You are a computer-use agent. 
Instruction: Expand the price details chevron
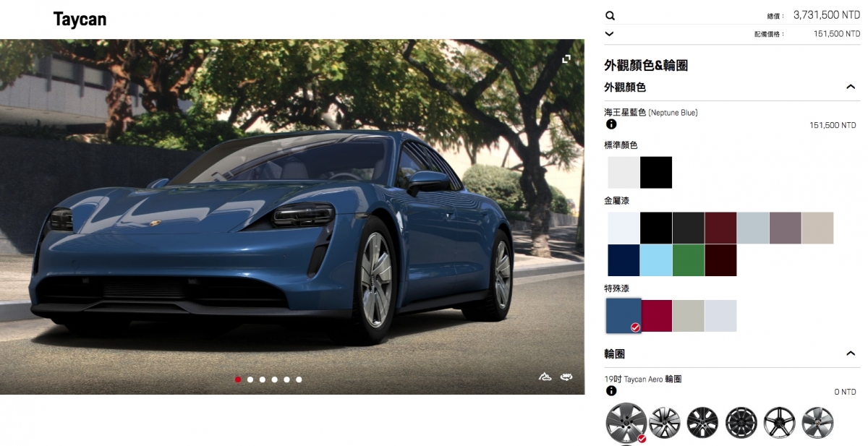pos(609,34)
